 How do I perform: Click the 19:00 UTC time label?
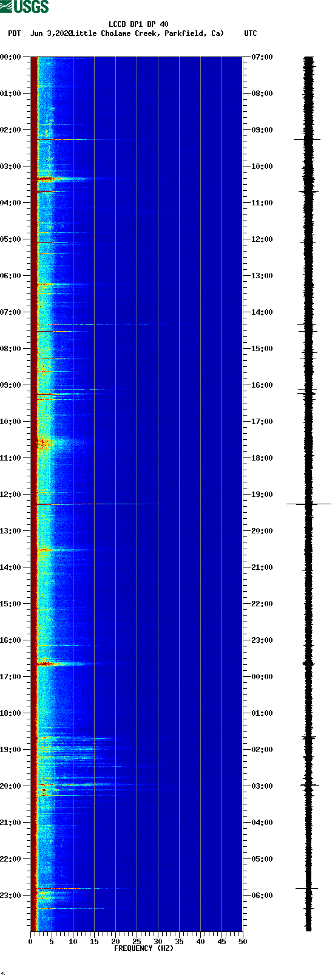tap(262, 495)
